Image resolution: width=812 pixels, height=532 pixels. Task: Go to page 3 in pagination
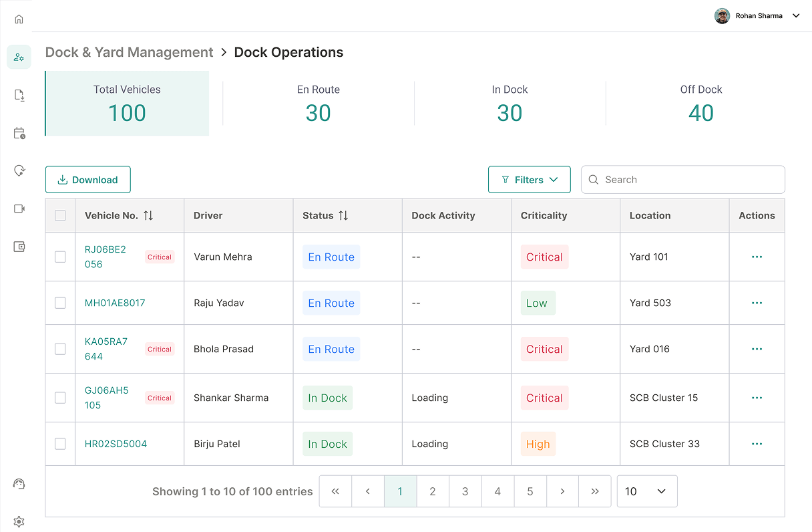pyautogui.click(x=465, y=491)
